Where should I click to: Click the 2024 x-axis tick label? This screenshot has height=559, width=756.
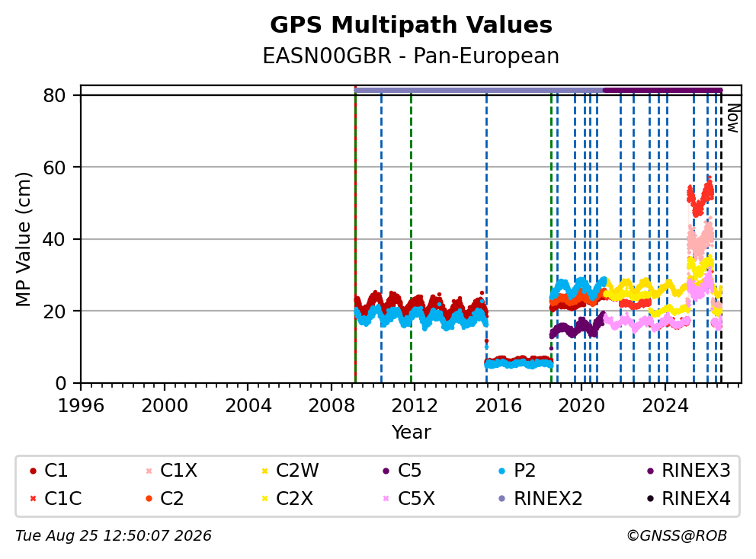coord(665,406)
